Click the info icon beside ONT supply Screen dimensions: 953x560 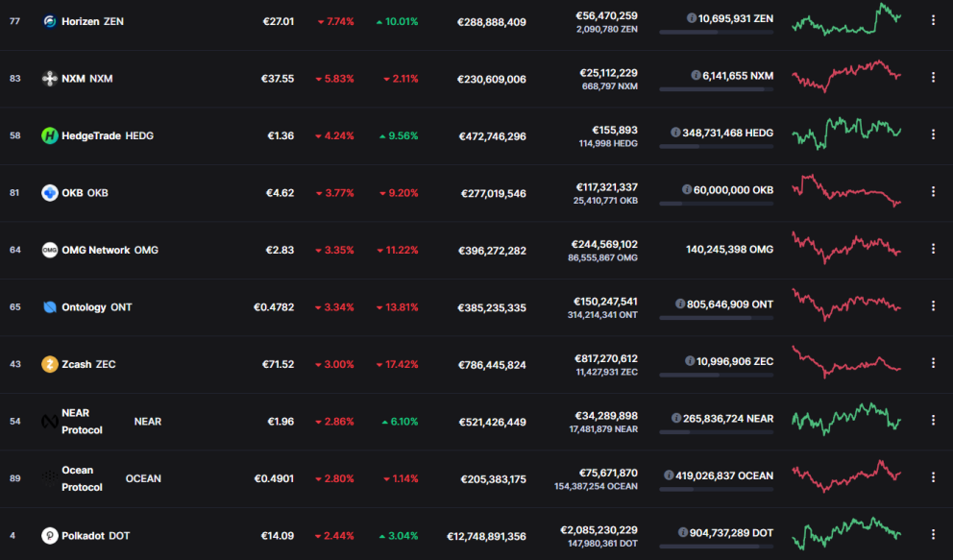click(x=680, y=304)
